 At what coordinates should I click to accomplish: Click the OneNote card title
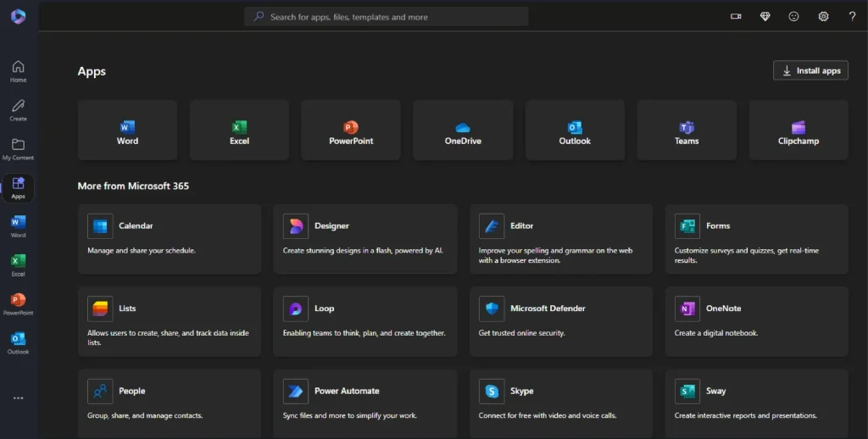pos(723,308)
